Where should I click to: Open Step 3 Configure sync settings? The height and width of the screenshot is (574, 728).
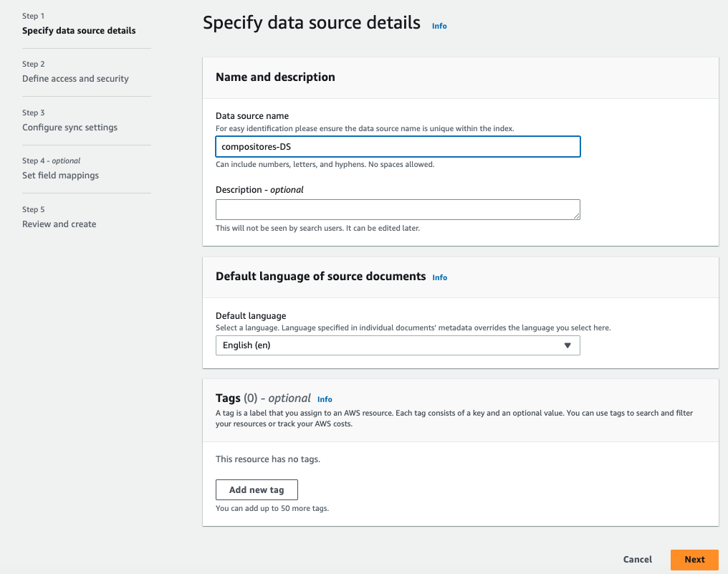coord(70,128)
